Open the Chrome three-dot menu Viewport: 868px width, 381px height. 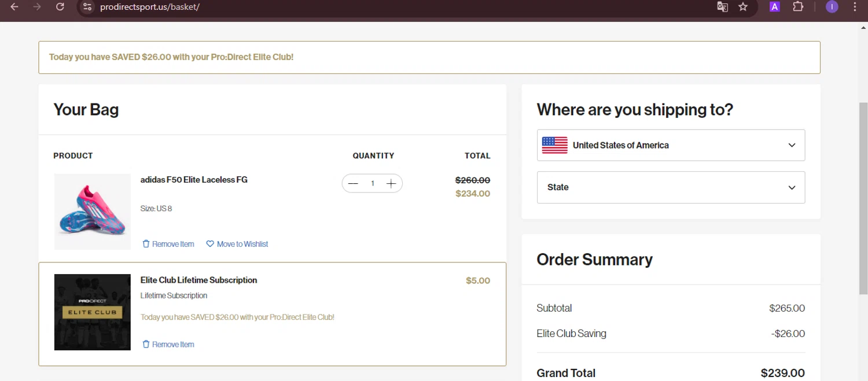coord(855,7)
